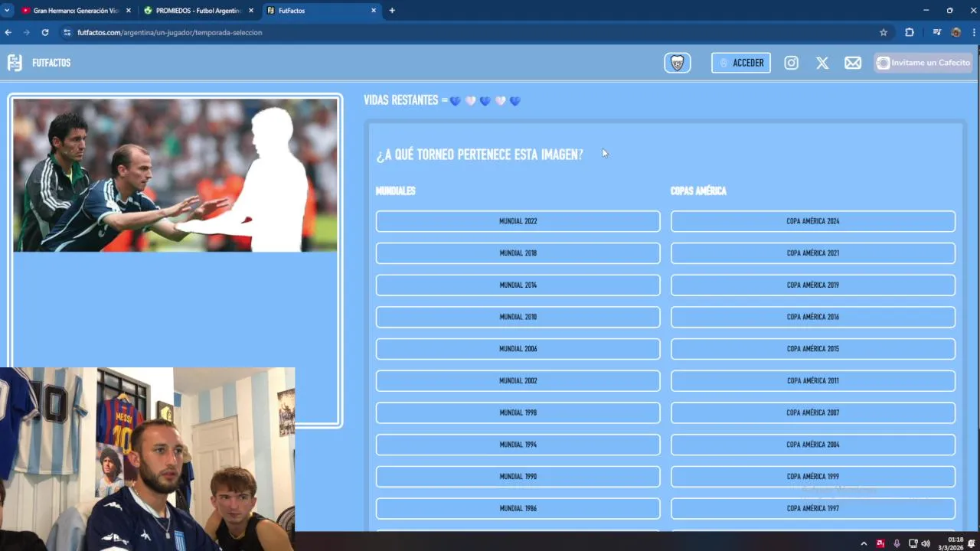Screen dimensions: 980x551
Task: Open the tab search dropdown arrow
Action: pos(7,11)
